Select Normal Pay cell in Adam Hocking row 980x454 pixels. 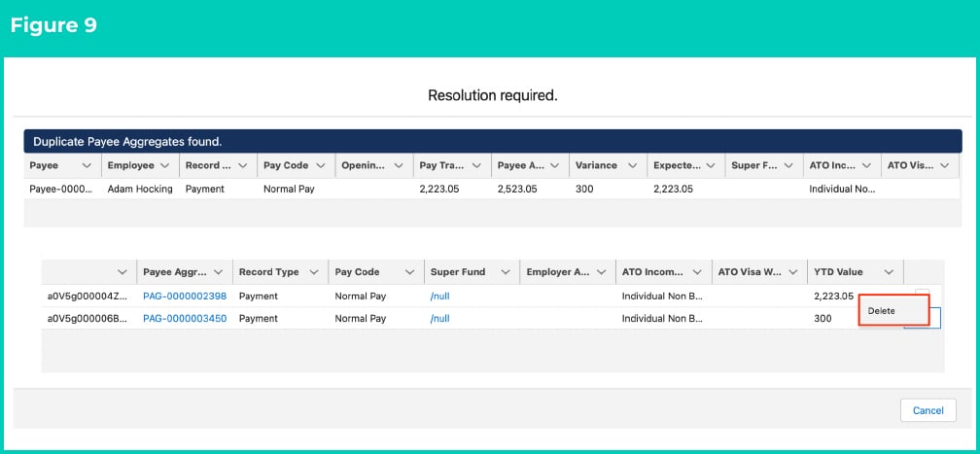click(x=297, y=189)
